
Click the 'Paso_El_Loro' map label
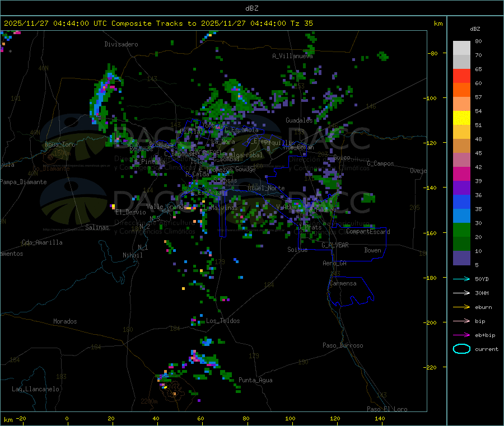(387, 409)
